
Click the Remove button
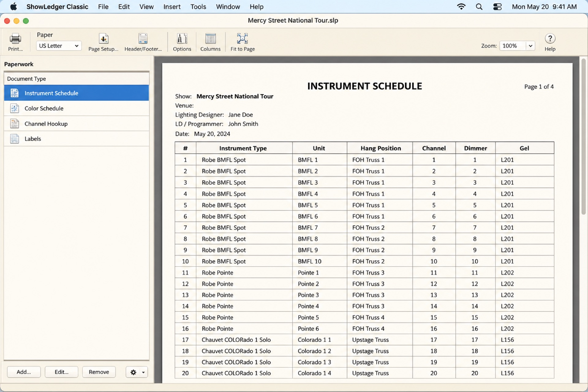99,372
